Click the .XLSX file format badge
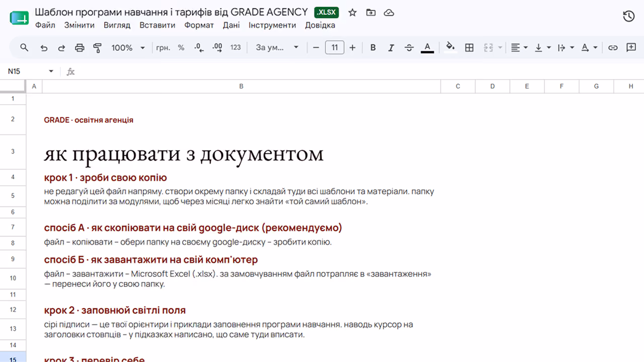 coord(327,13)
